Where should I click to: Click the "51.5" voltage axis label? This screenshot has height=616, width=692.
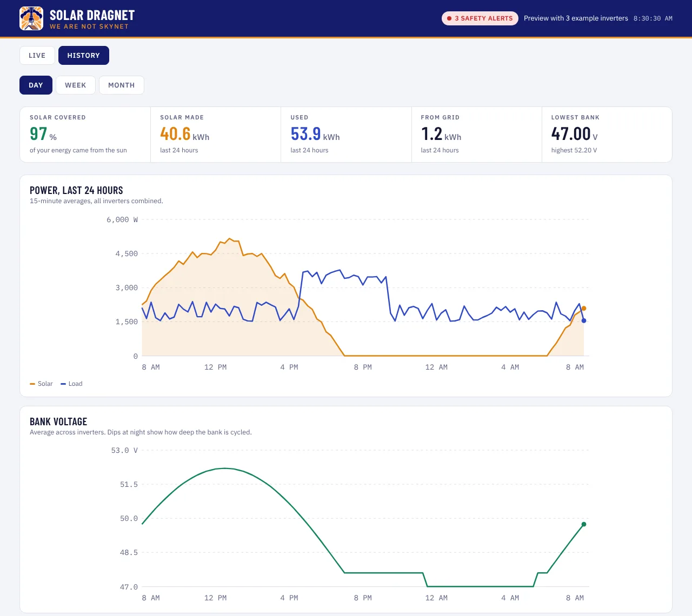(x=129, y=484)
